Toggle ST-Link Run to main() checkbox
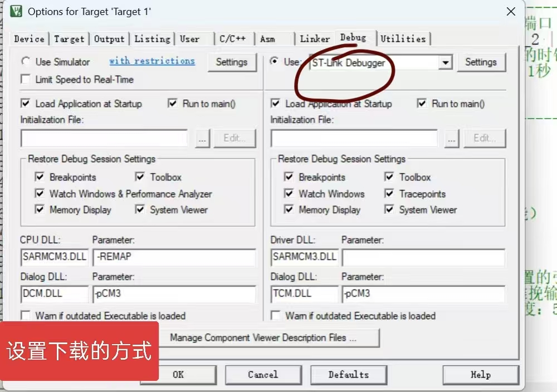Image resolution: width=557 pixels, height=392 pixels. [422, 104]
